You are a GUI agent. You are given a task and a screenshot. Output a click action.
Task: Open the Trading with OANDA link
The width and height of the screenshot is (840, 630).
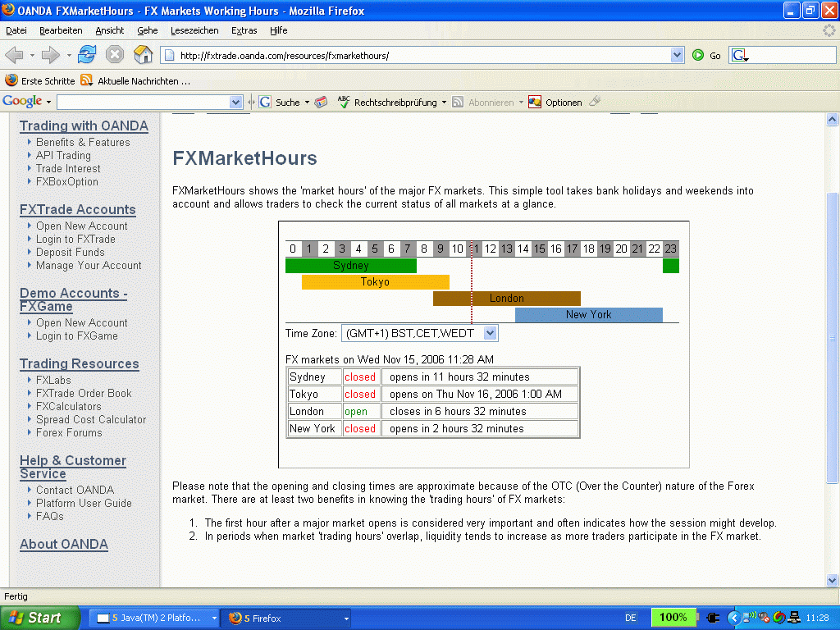pos(84,126)
